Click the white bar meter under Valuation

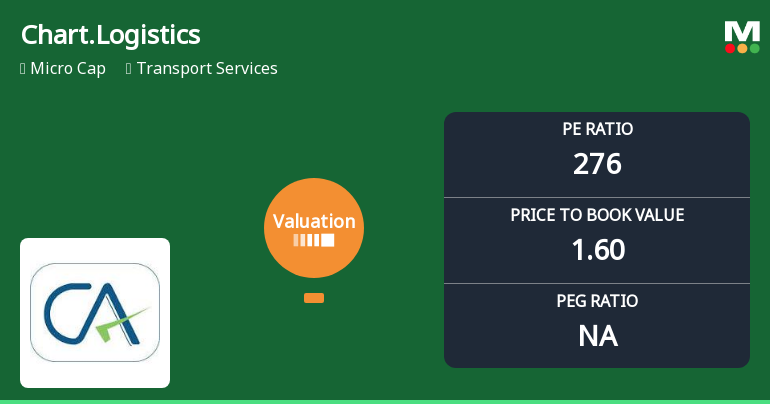click(x=314, y=241)
